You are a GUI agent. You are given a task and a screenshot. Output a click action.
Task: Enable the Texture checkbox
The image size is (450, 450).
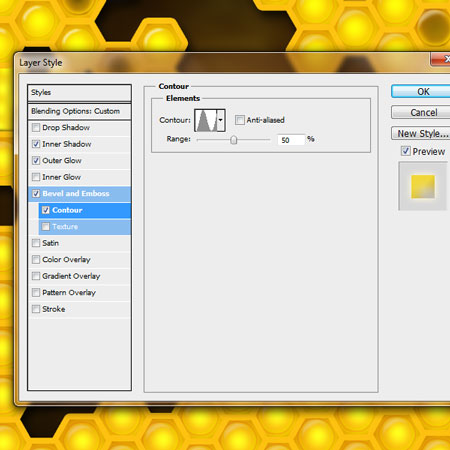(x=46, y=227)
